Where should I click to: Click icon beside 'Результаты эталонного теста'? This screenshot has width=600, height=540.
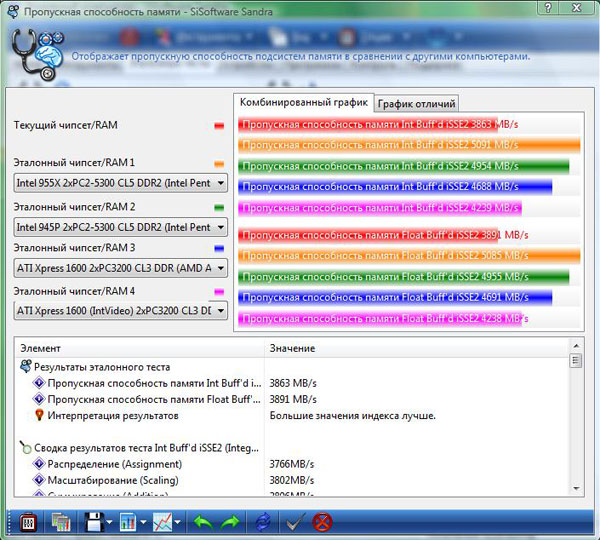click(x=26, y=367)
